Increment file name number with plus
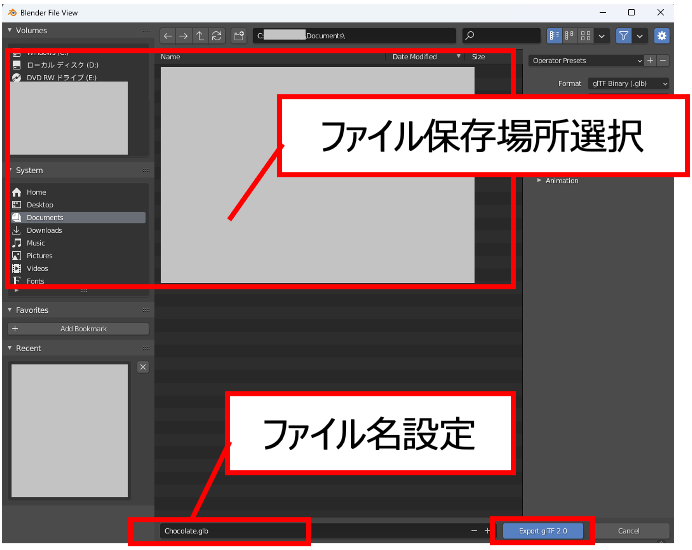The image size is (692, 550). pyautogui.click(x=487, y=531)
